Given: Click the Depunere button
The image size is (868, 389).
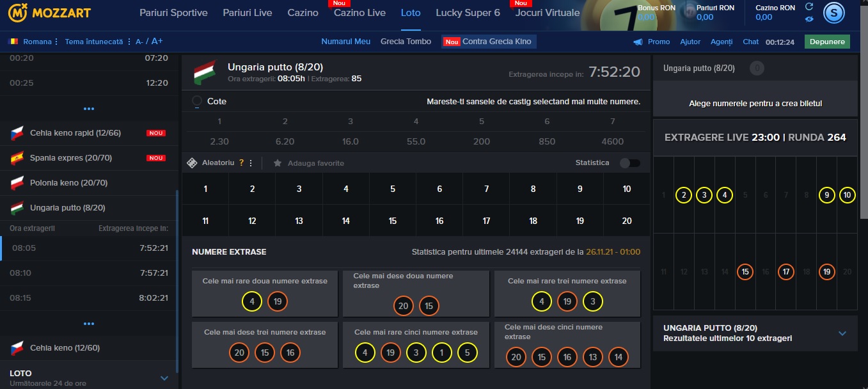Looking at the screenshot, I should tap(827, 42).
